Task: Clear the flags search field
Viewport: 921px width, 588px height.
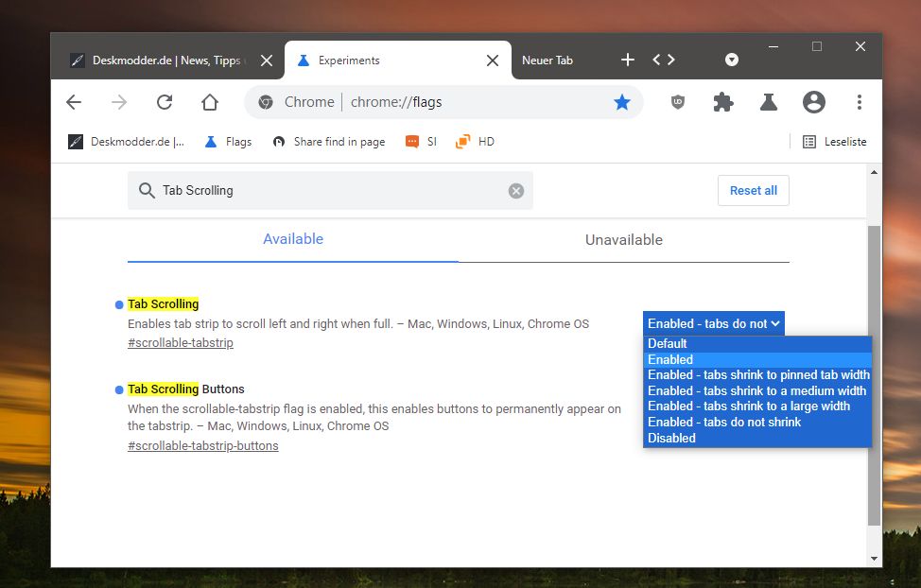Action: point(515,191)
